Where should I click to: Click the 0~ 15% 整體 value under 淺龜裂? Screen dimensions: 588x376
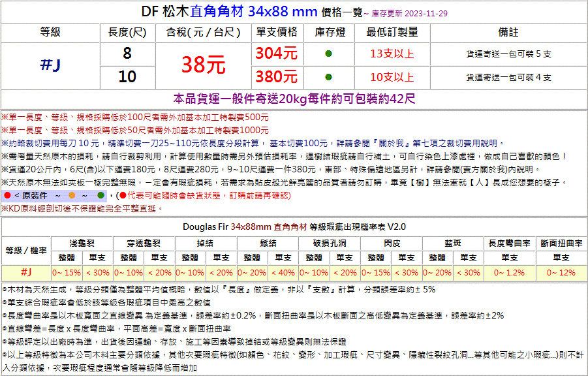pos(67,273)
